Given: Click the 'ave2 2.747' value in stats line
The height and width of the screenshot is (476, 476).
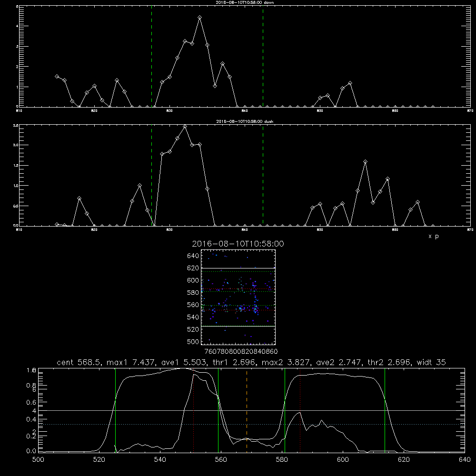Looking at the screenshot, I should point(337,362).
